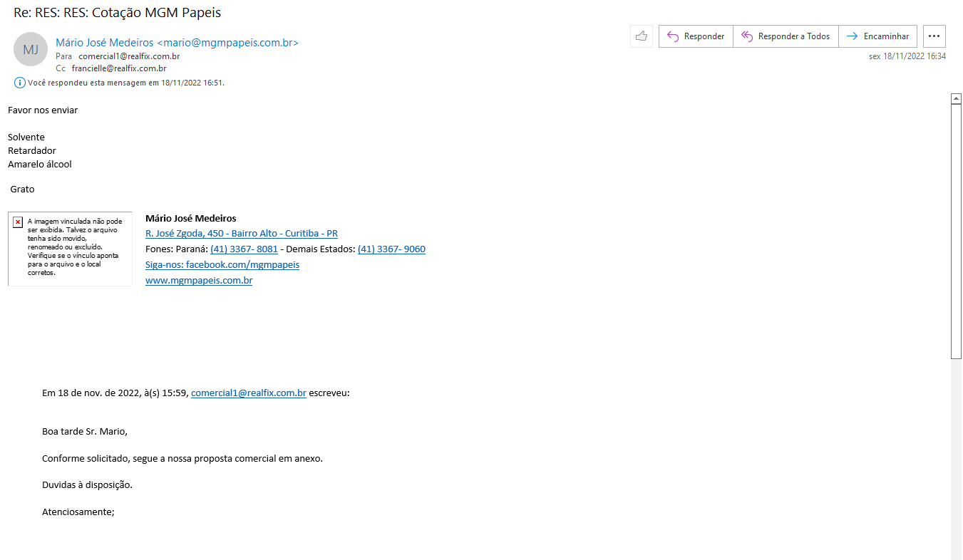Screen dimensions: 963x560
Task: Forward the email with Encaminhar
Action: [x=877, y=36]
